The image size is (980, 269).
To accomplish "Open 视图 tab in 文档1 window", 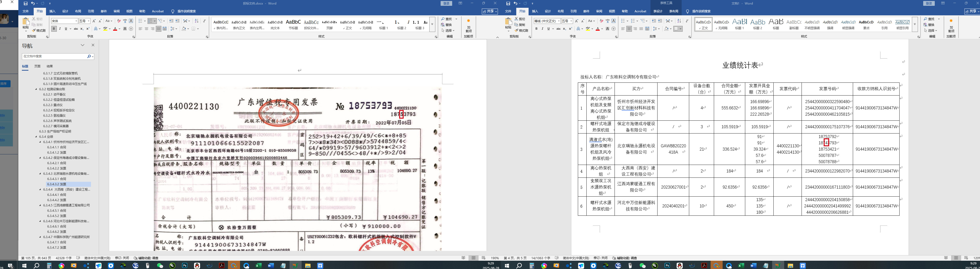I will tap(612, 11).
